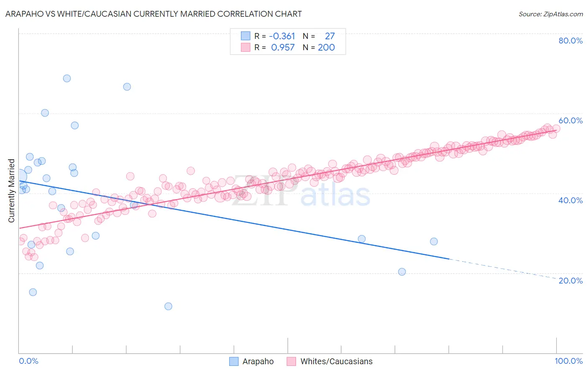
Task: Click the Currently Married axis title
Action: tap(11, 191)
